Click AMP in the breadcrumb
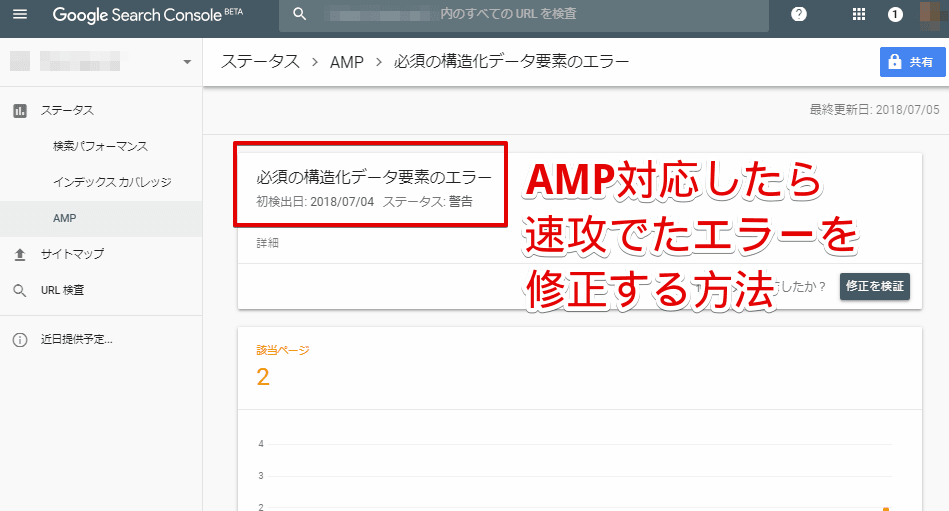This screenshot has height=511, width=949. [x=344, y=62]
